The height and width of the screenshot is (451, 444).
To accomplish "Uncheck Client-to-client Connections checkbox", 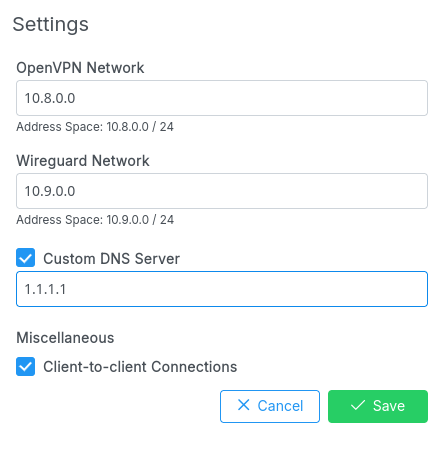I will click(x=25, y=366).
